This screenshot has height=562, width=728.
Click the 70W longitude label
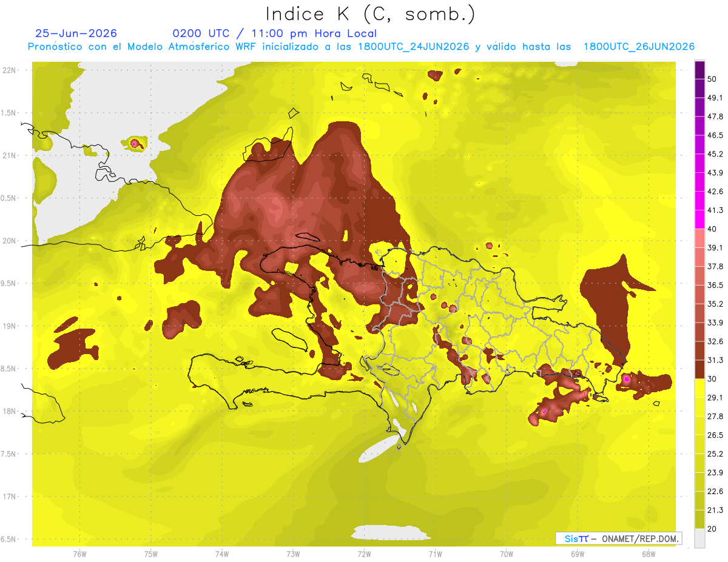pyautogui.click(x=506, y=554)
